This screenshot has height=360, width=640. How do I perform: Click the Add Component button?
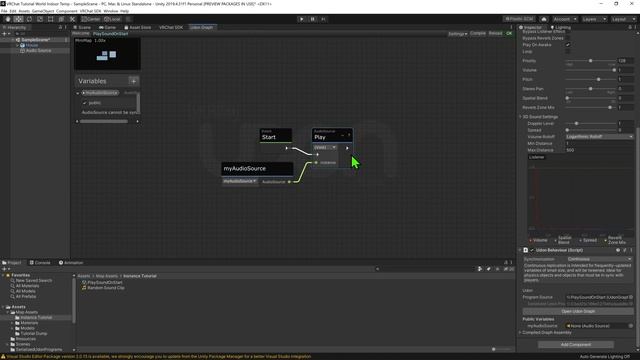[x=576, y=344]
